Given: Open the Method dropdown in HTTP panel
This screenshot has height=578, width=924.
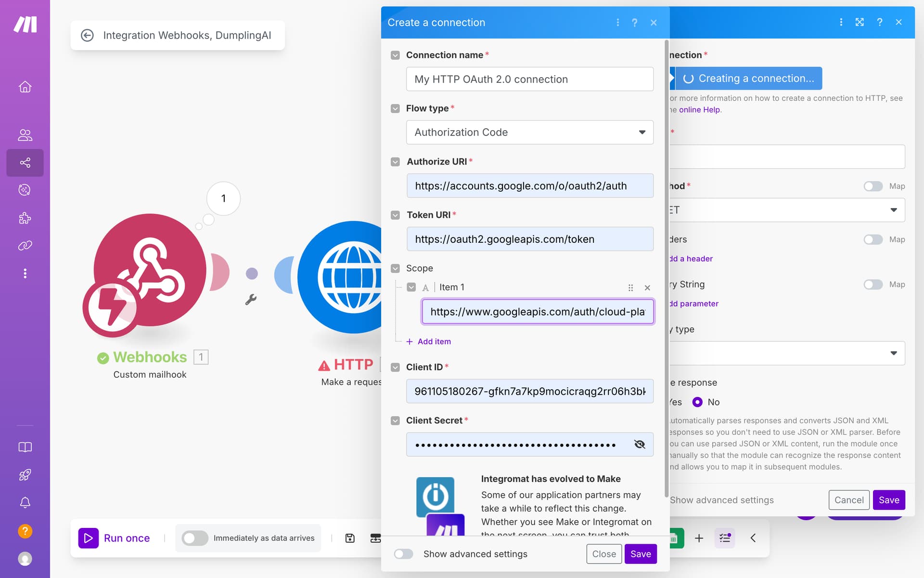Looking at the screenshot, I should (787, 210).
